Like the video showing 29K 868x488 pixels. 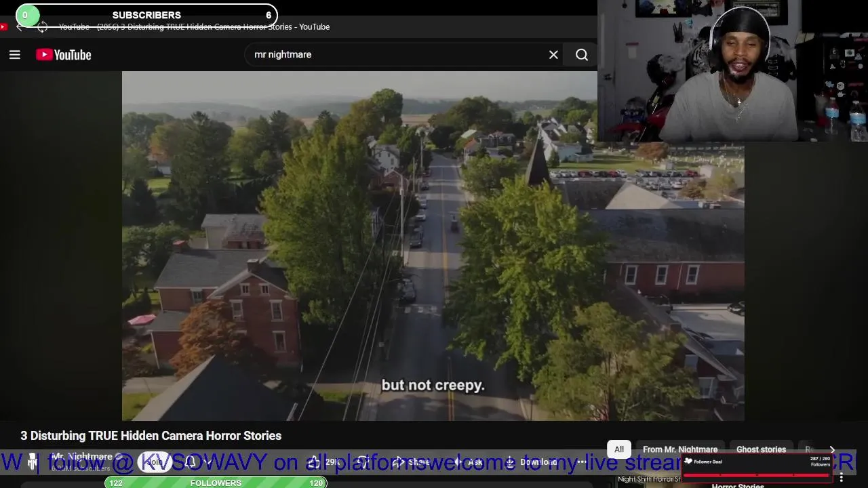pyautogui.click(x=324, y=462)
